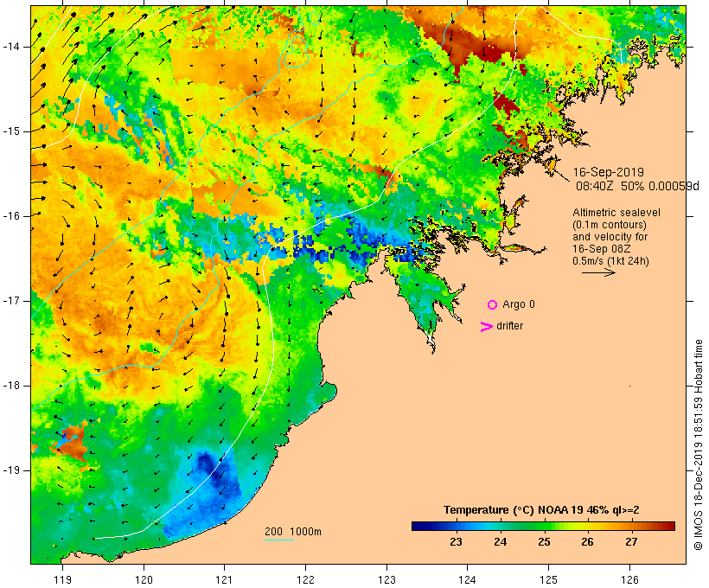The width and height of the screenshot is (709, 588).
Task: Click the velocity scale reference arrow
Action: (598, 272)
